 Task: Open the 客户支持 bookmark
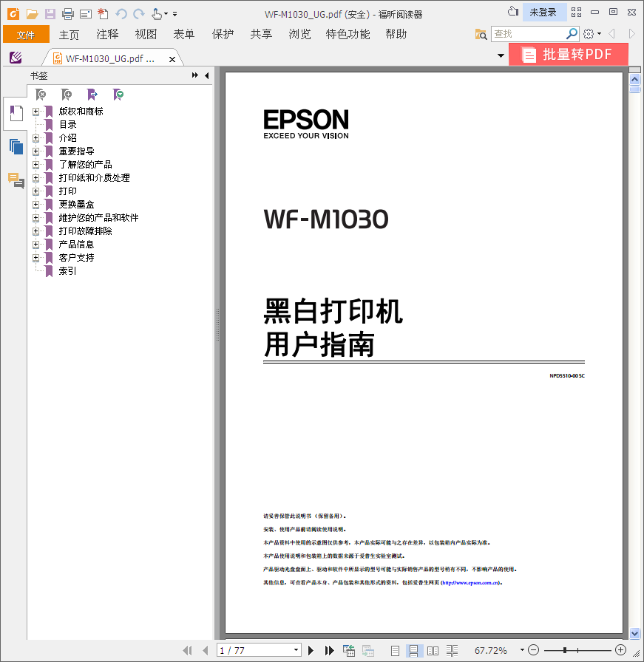click(x=76, y=258)
